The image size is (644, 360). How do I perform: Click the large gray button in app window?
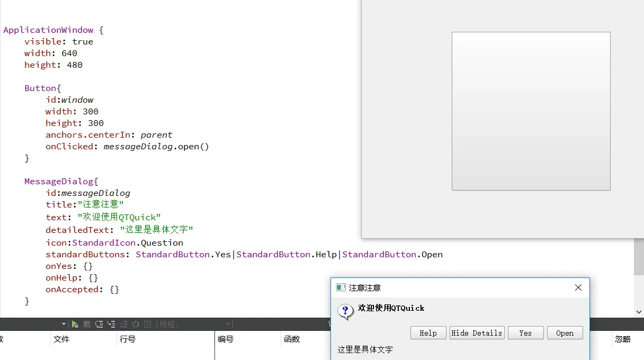(x=531, y=111)
